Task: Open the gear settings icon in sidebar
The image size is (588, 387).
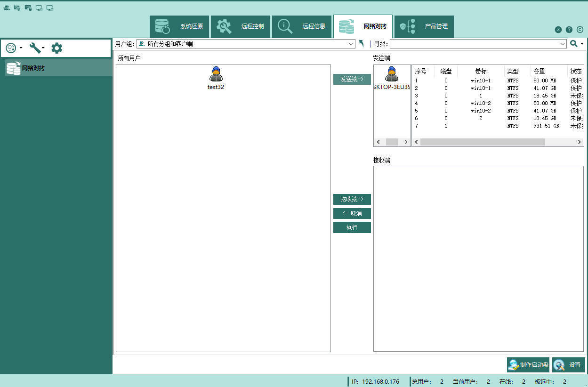Action: [x=56, y=48]
